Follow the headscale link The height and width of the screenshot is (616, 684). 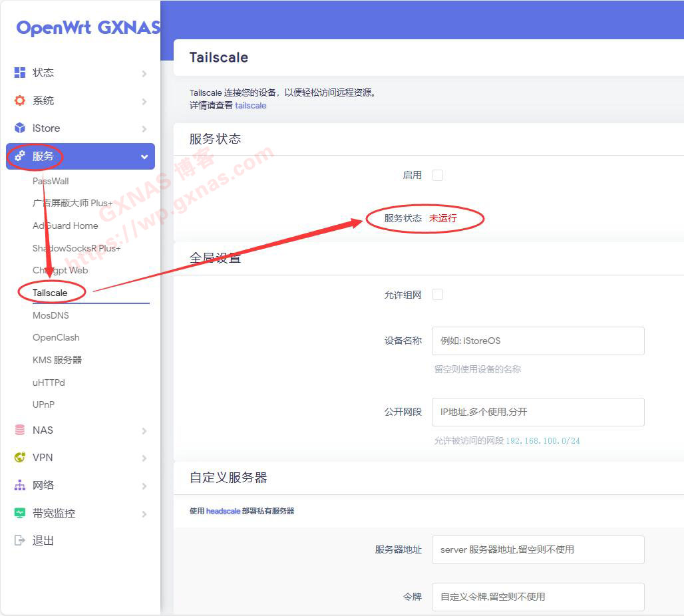223,511
